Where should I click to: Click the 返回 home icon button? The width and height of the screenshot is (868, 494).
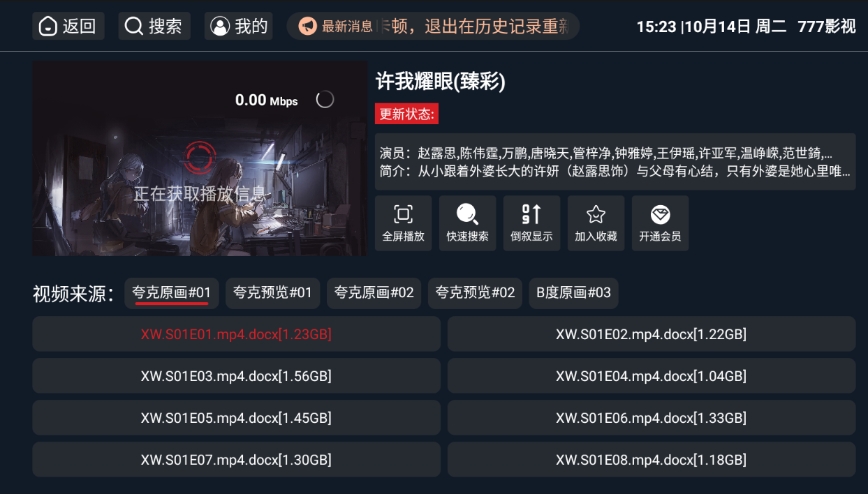coord(68,27)
